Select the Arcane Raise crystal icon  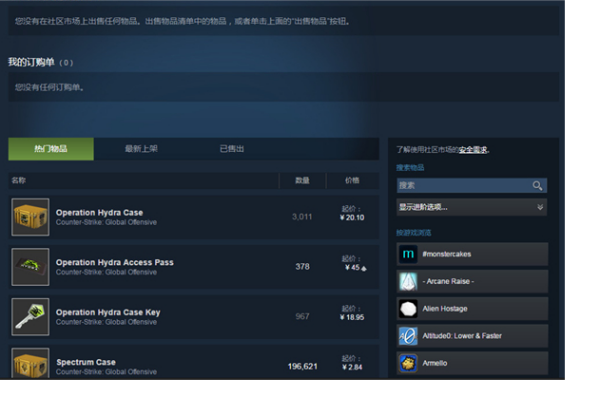pos(408,281)
